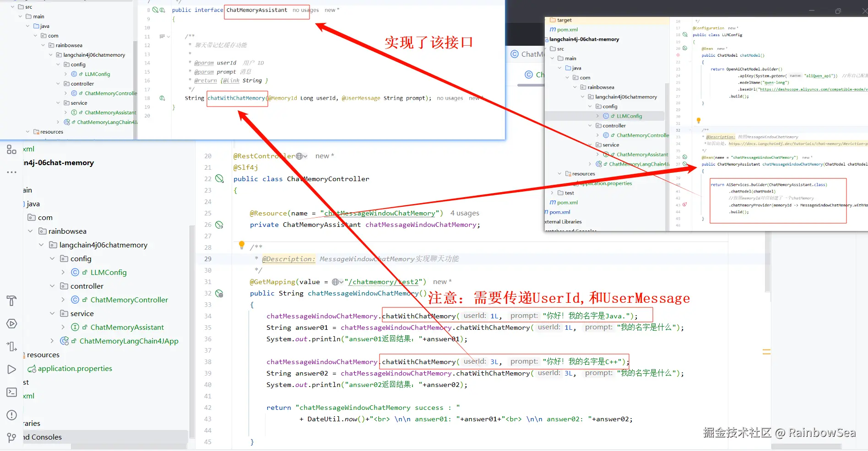
Task: Click the doc render gutter icon on line 11
Action: pyautogui.click(x=162, y=36)
